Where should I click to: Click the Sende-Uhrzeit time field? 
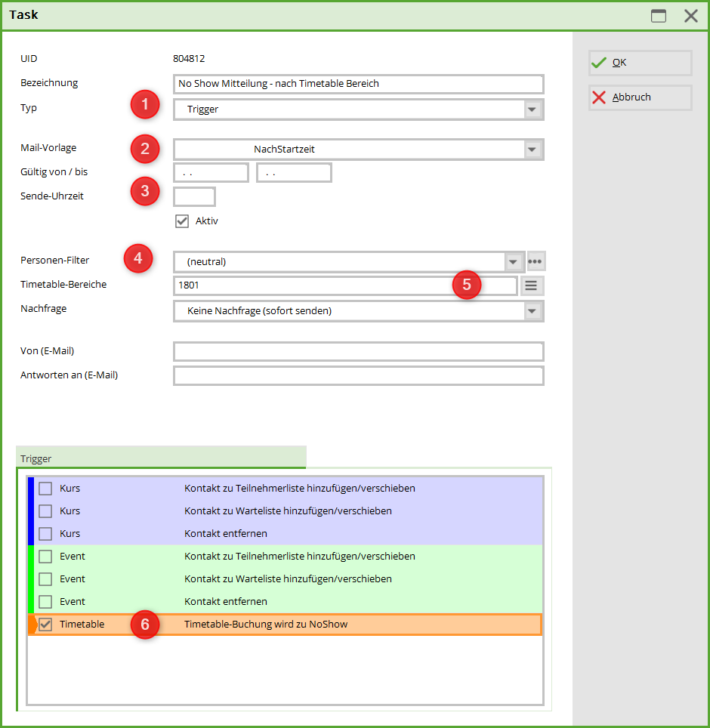click(x=194, y=196)
